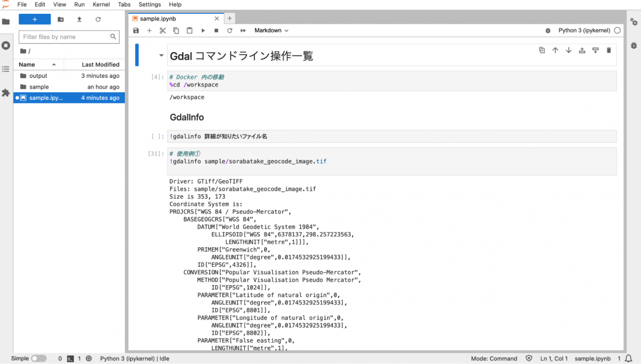Open the File menu
Screen dimensions: 641x364
click(x=22, y=4)
